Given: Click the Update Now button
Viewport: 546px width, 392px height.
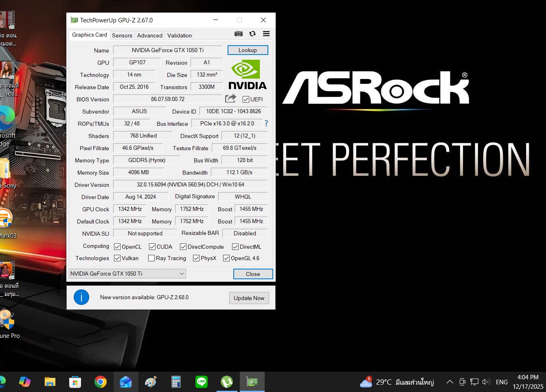Looking at the screenshot, I should (x=249, y=298).
